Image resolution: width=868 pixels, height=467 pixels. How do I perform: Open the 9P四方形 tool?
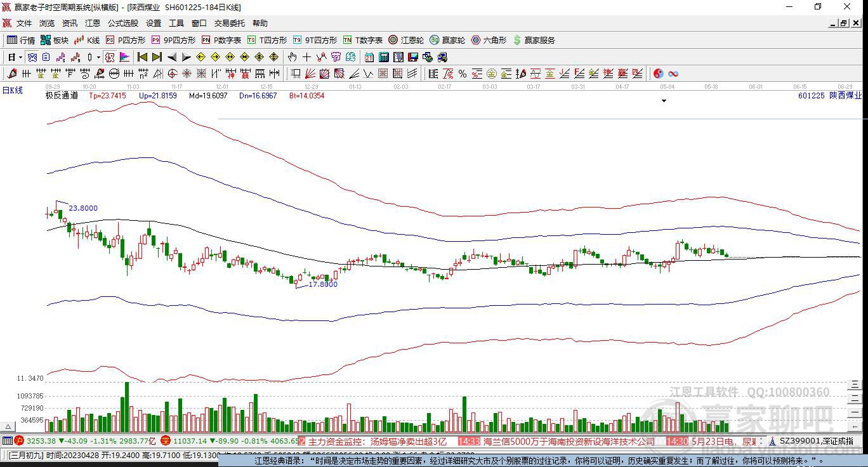(x=174, y=40)
